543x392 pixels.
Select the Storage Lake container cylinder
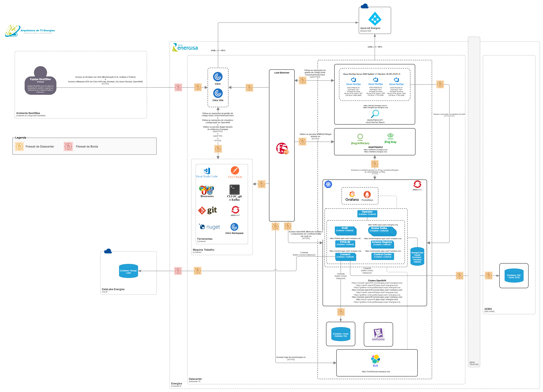(x=128, y=271)
